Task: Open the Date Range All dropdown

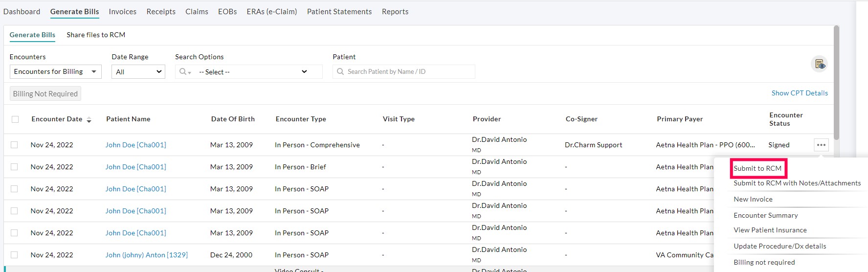Action: [138, 72]
